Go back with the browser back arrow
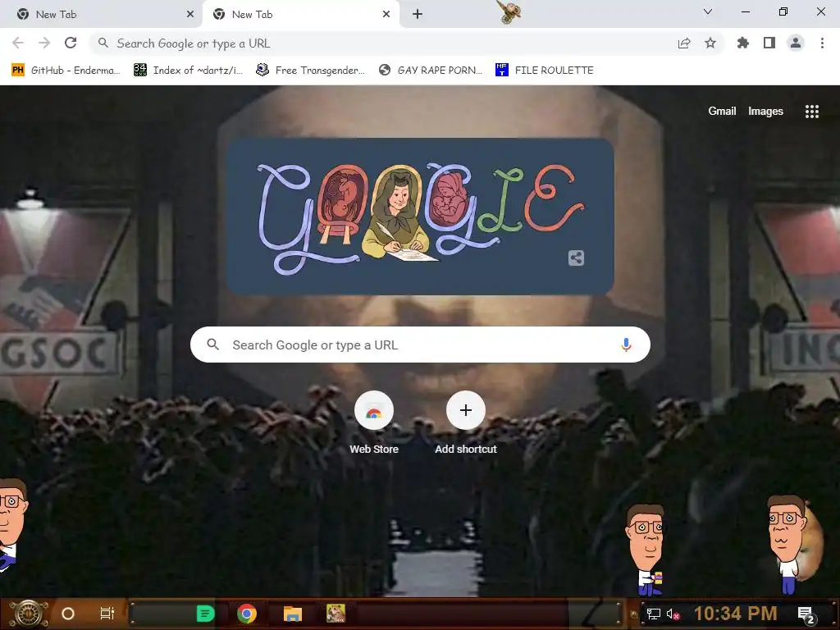 18,43
